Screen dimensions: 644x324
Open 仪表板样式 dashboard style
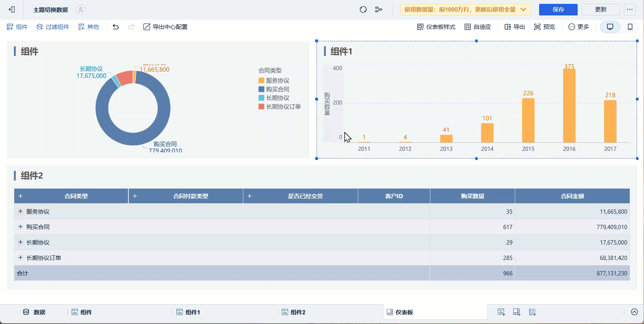[436, 27]
